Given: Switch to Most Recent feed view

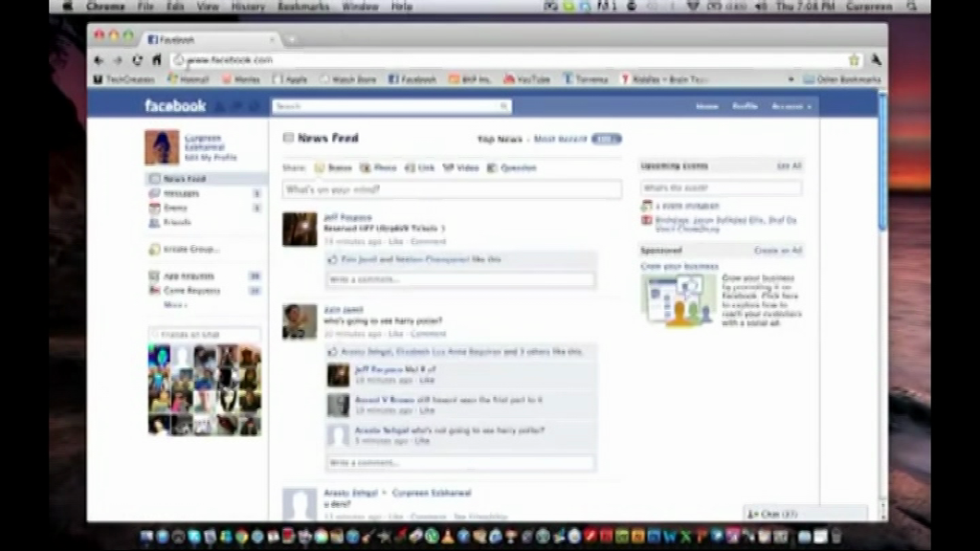Looking at the screenshot, I should [560, 140].
